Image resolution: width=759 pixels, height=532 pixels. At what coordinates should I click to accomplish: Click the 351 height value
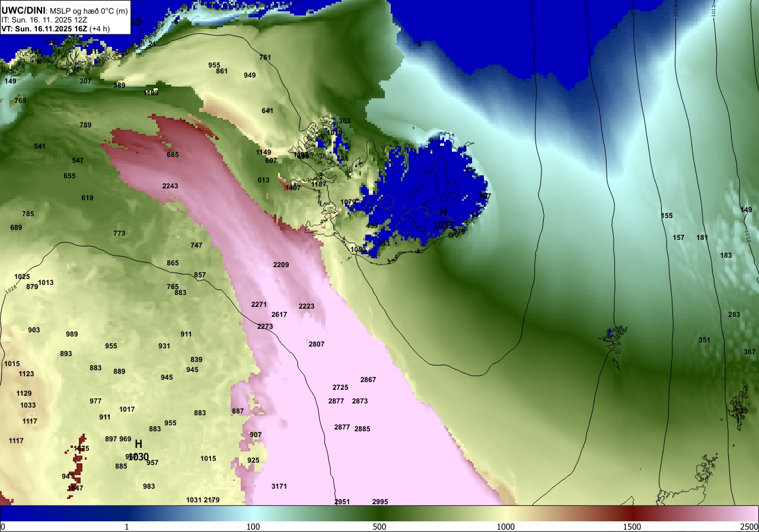(704, 340)
